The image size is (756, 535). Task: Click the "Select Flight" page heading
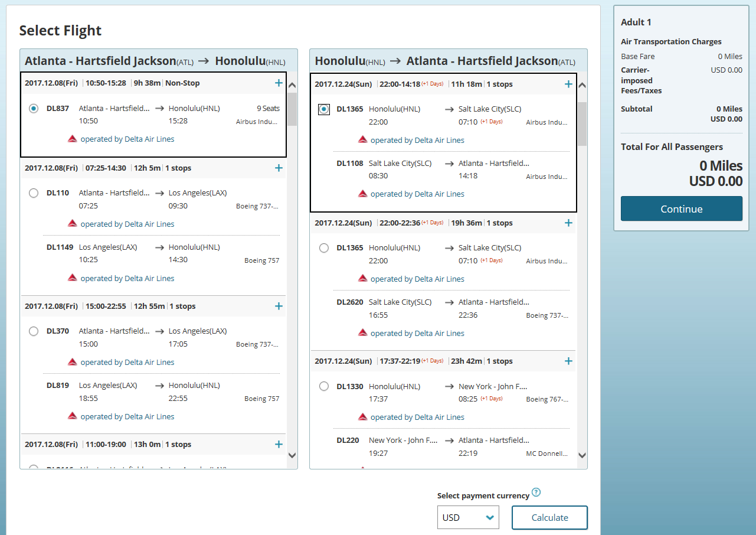coord(60,31)
